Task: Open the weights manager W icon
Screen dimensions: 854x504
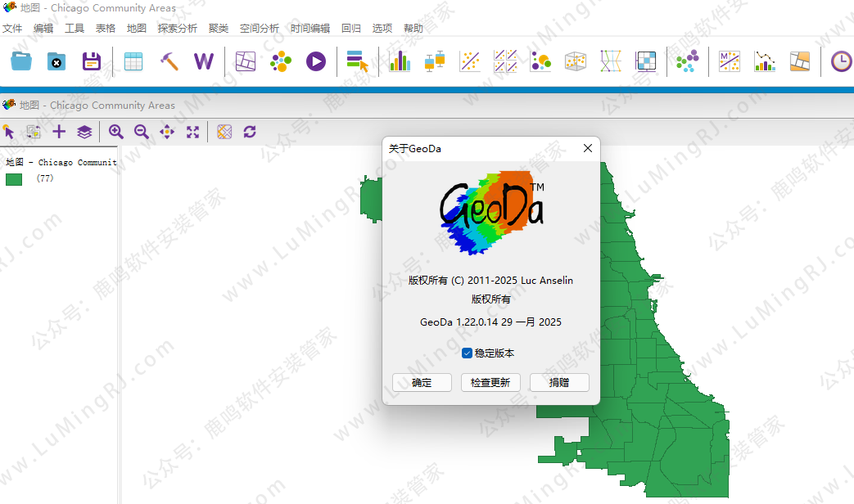Action: click(x=203, y=61)
